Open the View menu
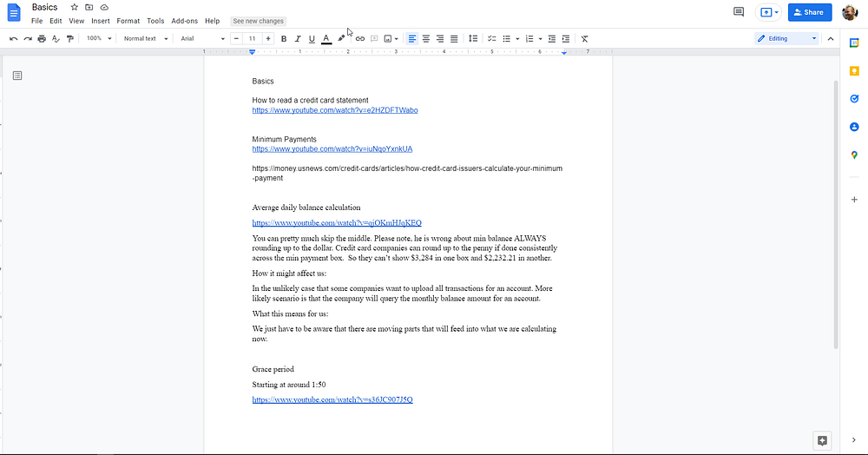Viewport: 868px width, 455px height. click(76, 21)
